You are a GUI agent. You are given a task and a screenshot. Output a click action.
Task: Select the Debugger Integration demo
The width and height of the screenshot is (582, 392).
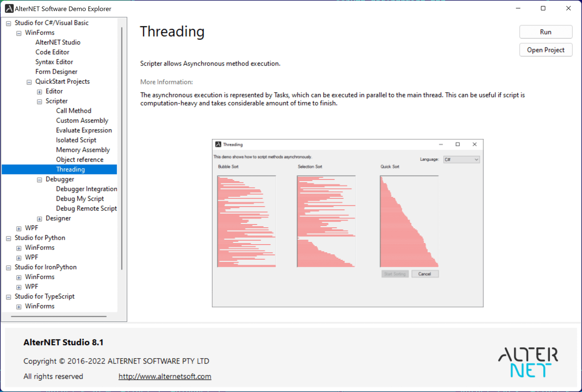[86, 189]
